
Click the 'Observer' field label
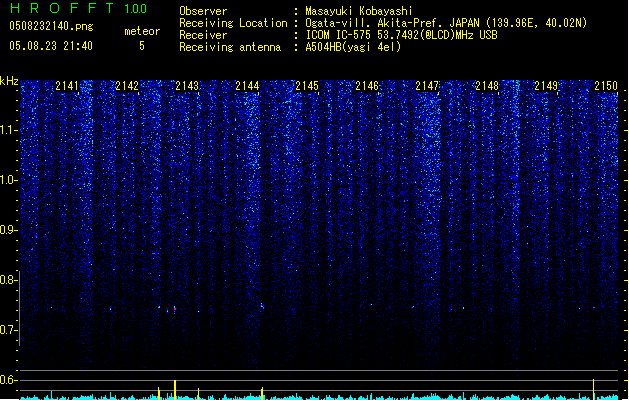(203, 11)
